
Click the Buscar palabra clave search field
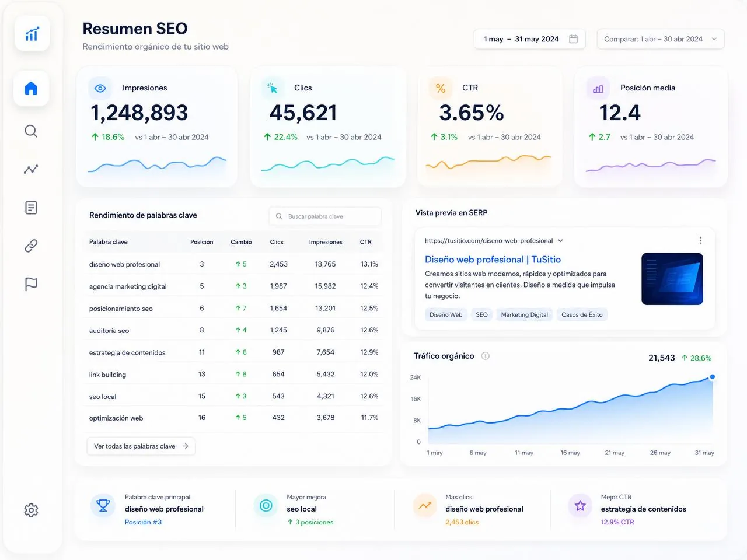click(325, 216)
